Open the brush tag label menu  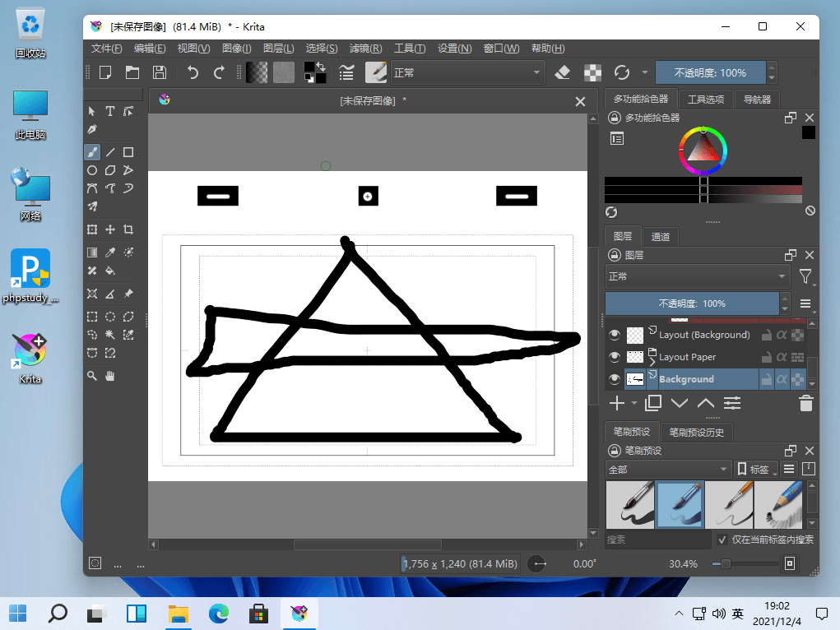click(x=755, y=470)
